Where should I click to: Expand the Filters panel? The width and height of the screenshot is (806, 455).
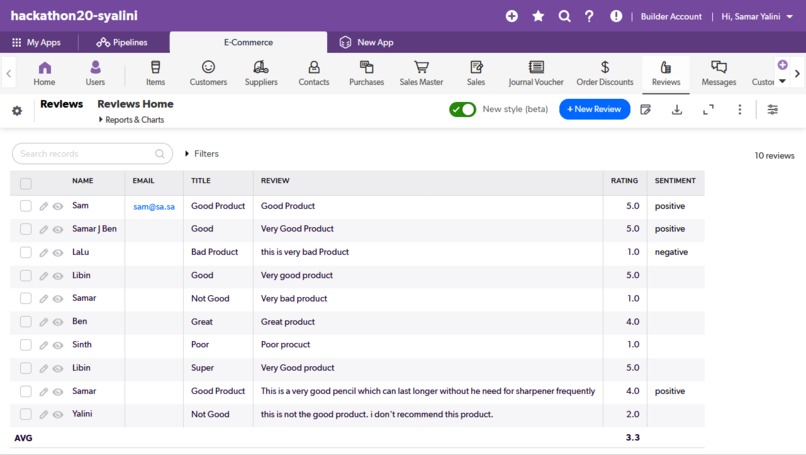202,154
